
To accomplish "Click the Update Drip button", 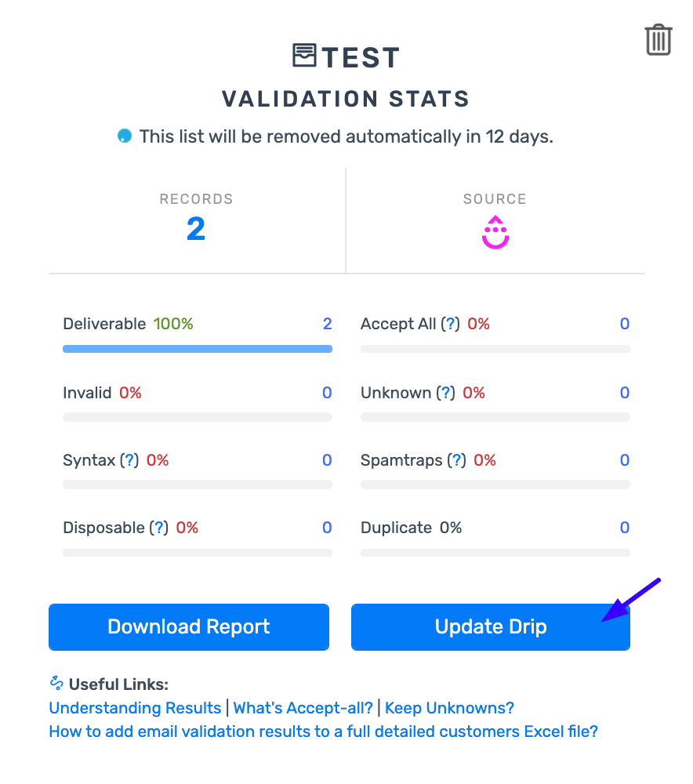I will click(x=490, y=627).
